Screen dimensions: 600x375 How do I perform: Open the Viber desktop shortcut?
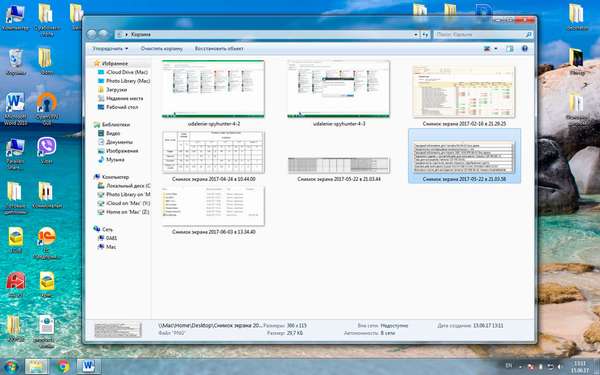[x=47, y=150]
